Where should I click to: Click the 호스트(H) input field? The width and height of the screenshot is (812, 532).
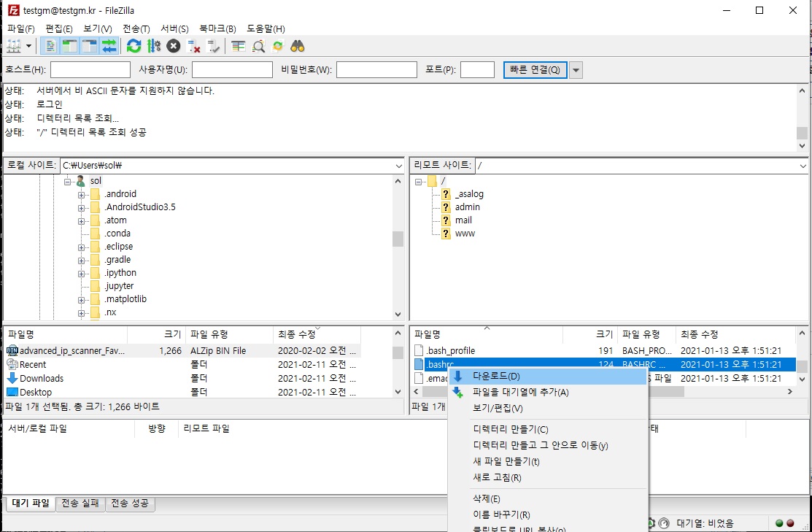(x=90, y=70)
